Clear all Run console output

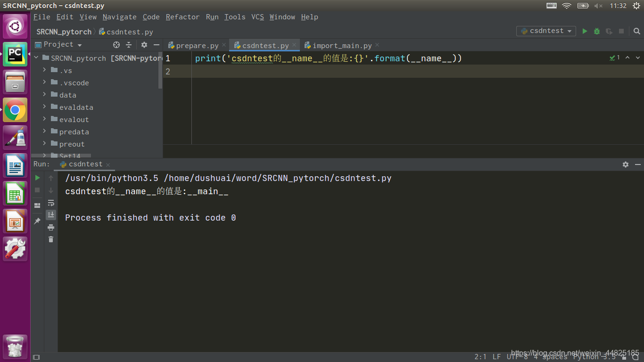click(51, 239)
